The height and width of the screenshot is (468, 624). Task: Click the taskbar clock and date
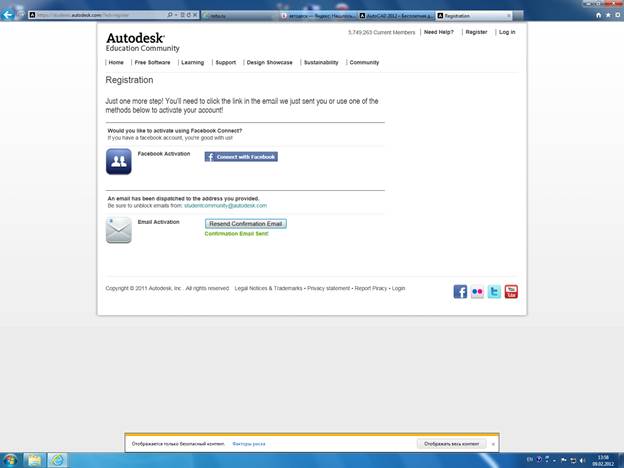tap(603, 460)
